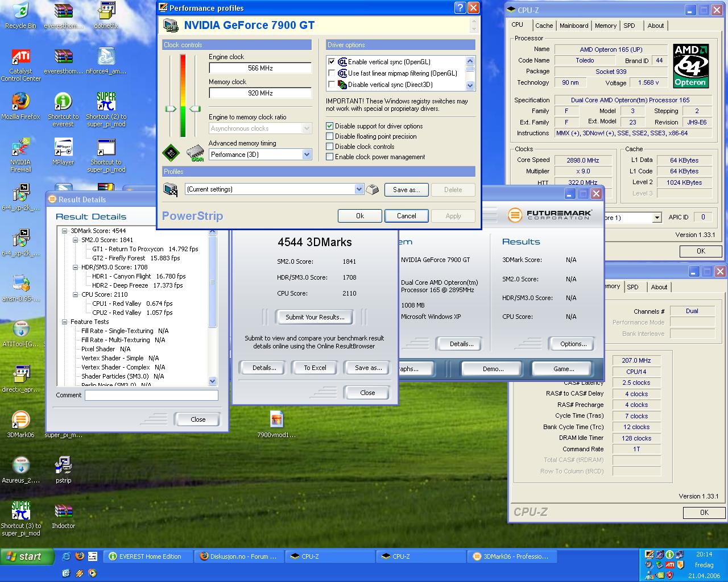
Task: Open nForce4_am... desktop icon
Action: click(x=106, y=61)
